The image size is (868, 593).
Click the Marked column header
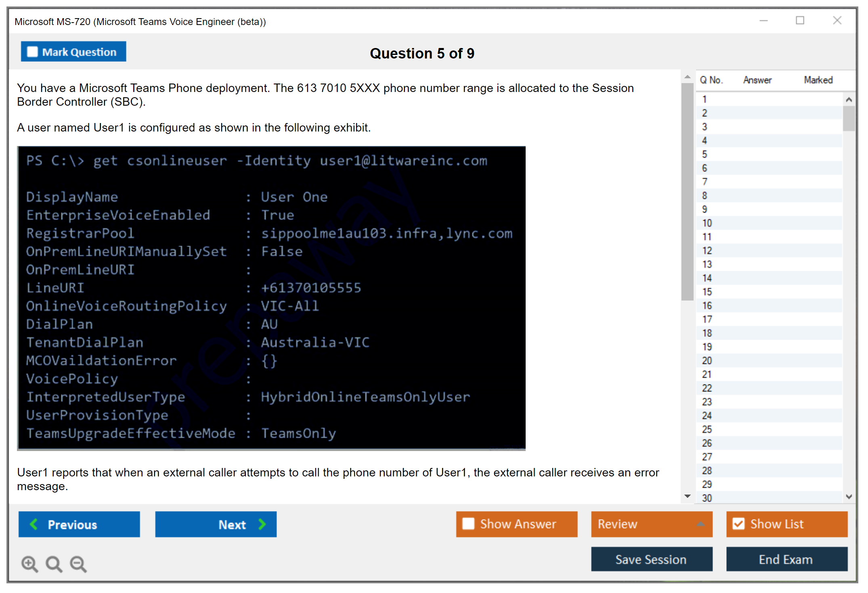click(x=818, y=80)
